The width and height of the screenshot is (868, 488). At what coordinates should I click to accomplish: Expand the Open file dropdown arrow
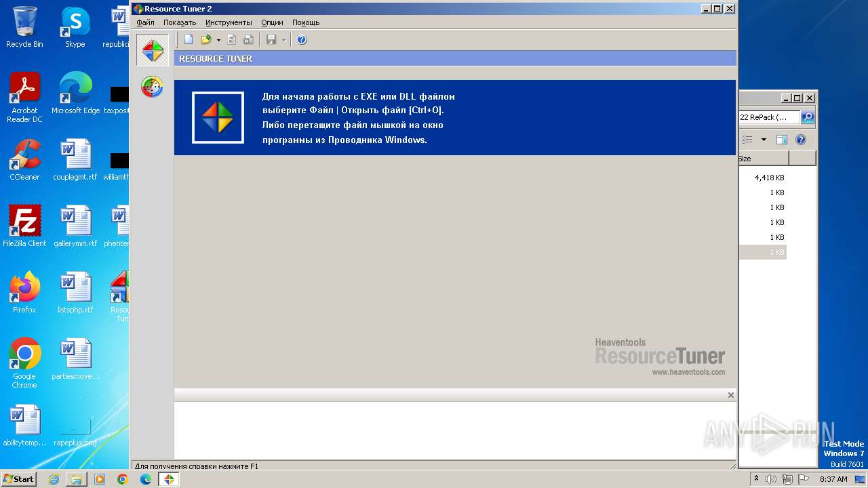(218, 40)
